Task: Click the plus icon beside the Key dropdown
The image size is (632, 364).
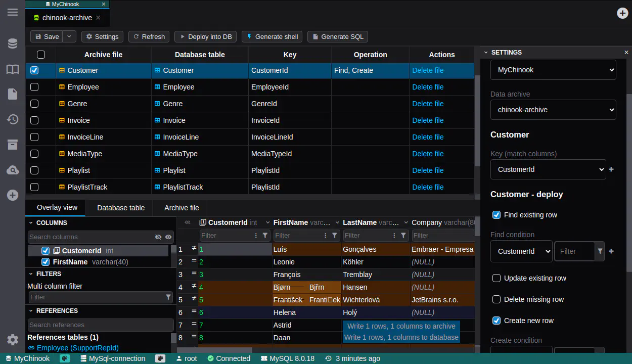Action: (611, 169)
